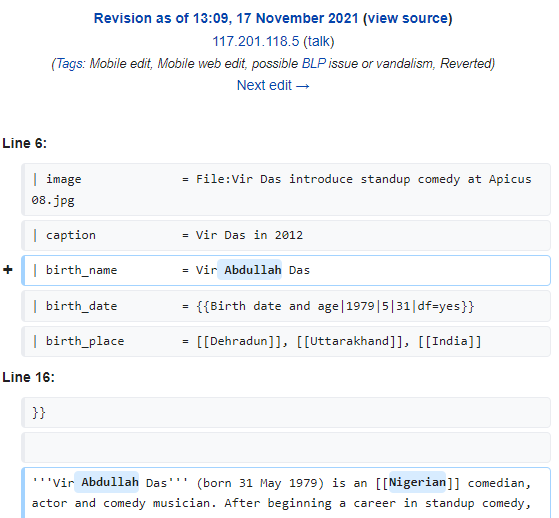Click the Line 16 heading
This screenshot has width=559, height=518.
tap(29, 377)
